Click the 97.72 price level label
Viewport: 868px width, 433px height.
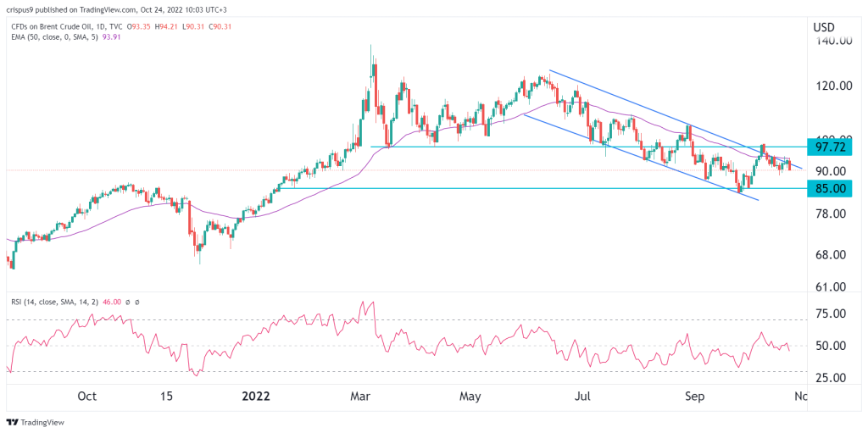click(831, 147)
